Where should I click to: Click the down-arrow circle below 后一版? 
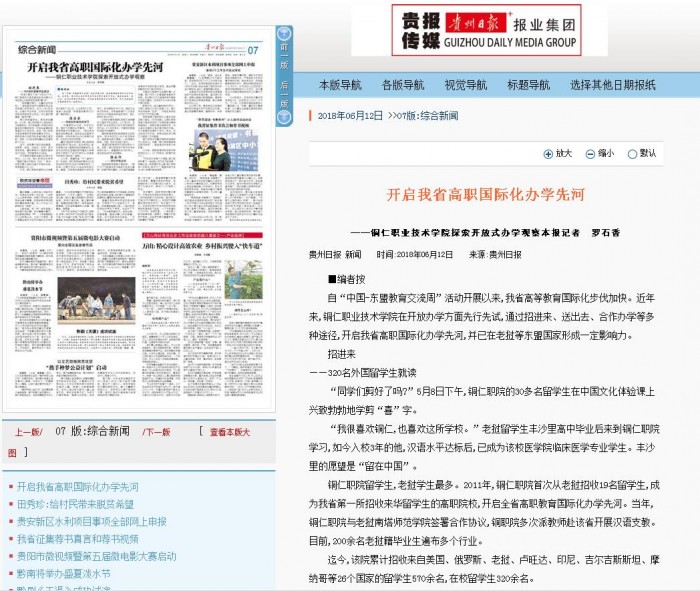pyautogui.click(x=284, y=117)
